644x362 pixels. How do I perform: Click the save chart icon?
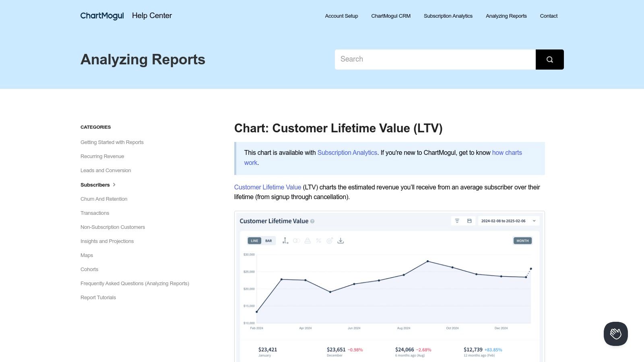[469, 221]
